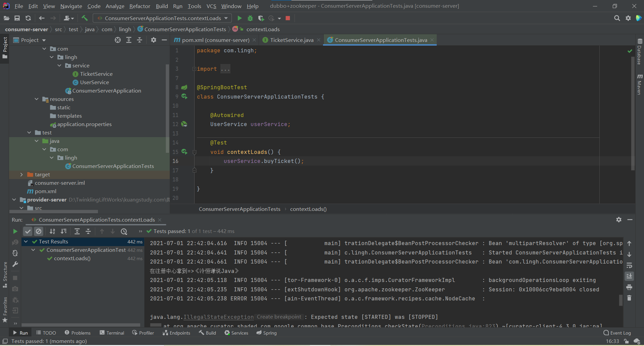The width and height of the screenshot is (644, 346).
Task: Click the Create breakpoint hint
Action: coord(279,317)
